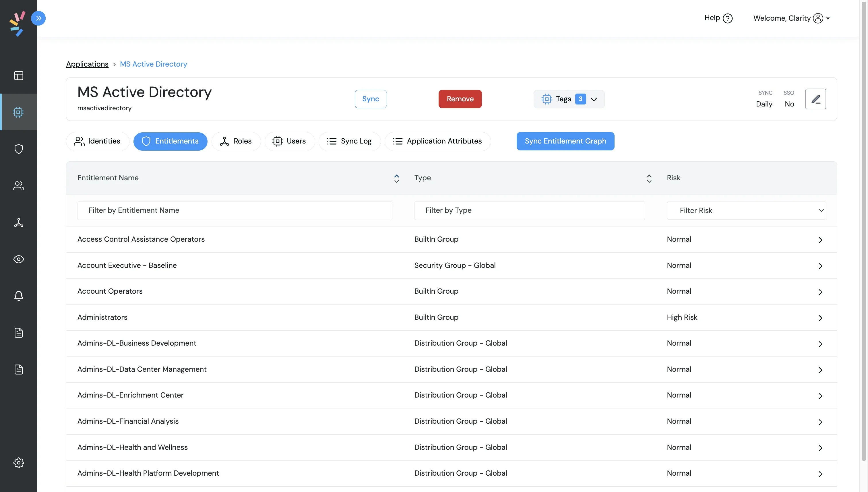Select the Entitlements tab
This screenshot has height=492, width=868.
[170, 141]
